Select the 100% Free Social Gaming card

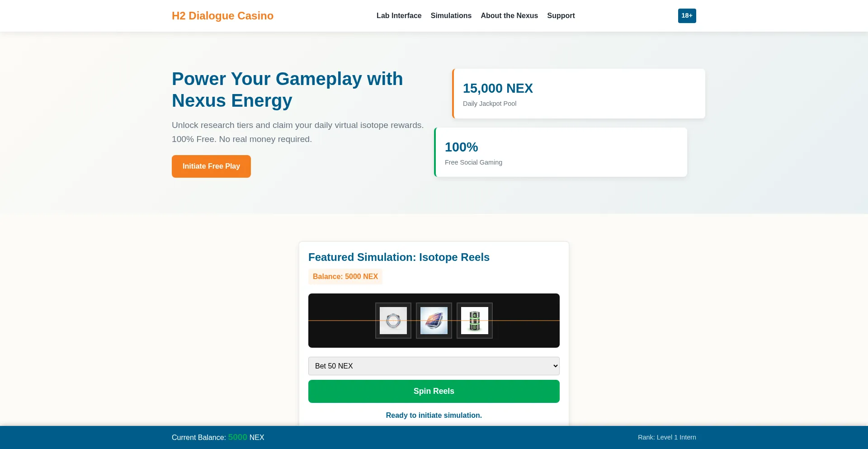(x=561, y=152)
